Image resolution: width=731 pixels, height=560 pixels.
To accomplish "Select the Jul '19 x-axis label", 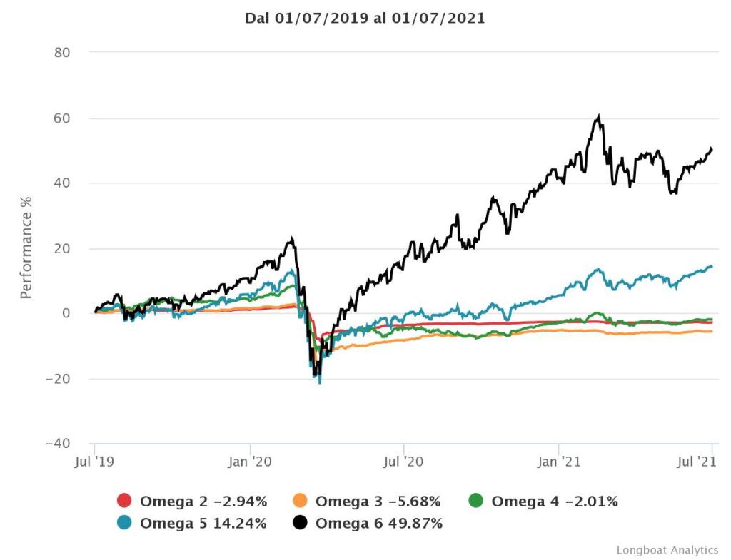I will tap(95, 462).
